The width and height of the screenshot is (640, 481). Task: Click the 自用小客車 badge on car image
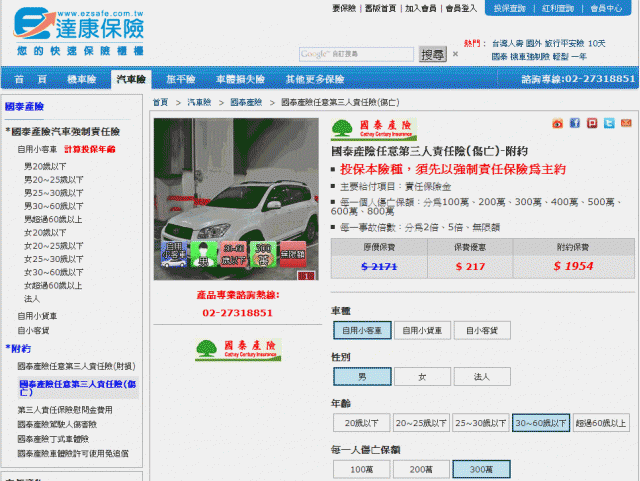coord(174,254)
